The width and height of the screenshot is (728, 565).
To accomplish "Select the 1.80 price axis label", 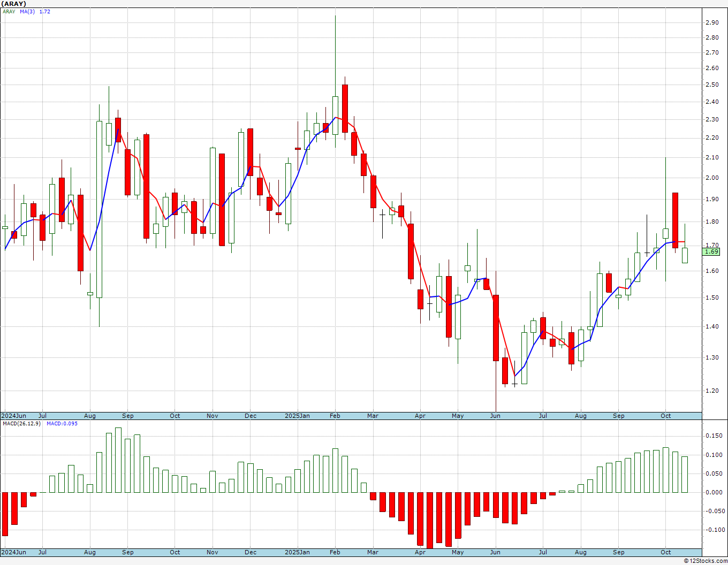I will (712, 222).
